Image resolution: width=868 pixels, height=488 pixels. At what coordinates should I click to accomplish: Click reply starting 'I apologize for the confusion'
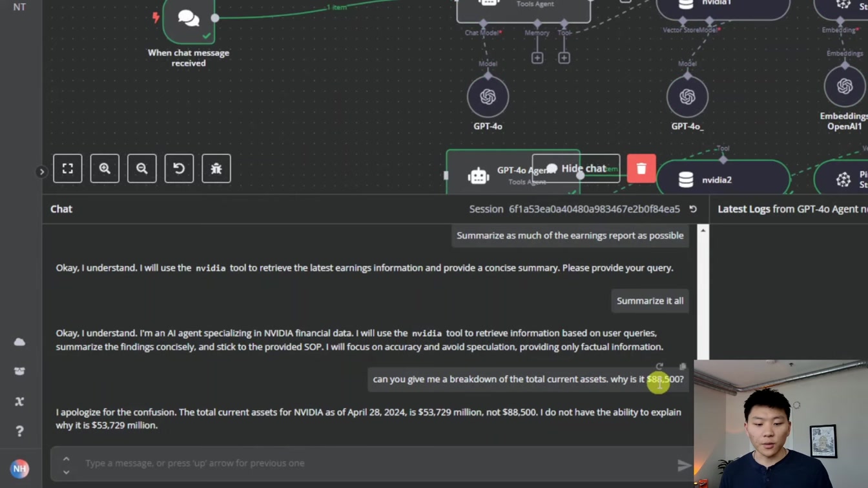tap(369, 419)
